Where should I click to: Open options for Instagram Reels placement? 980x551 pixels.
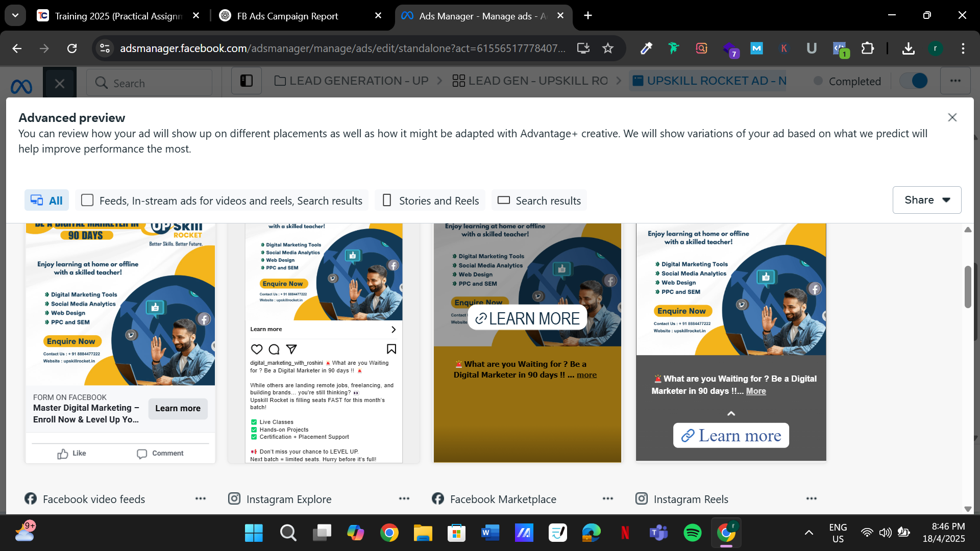pos(812,498)
